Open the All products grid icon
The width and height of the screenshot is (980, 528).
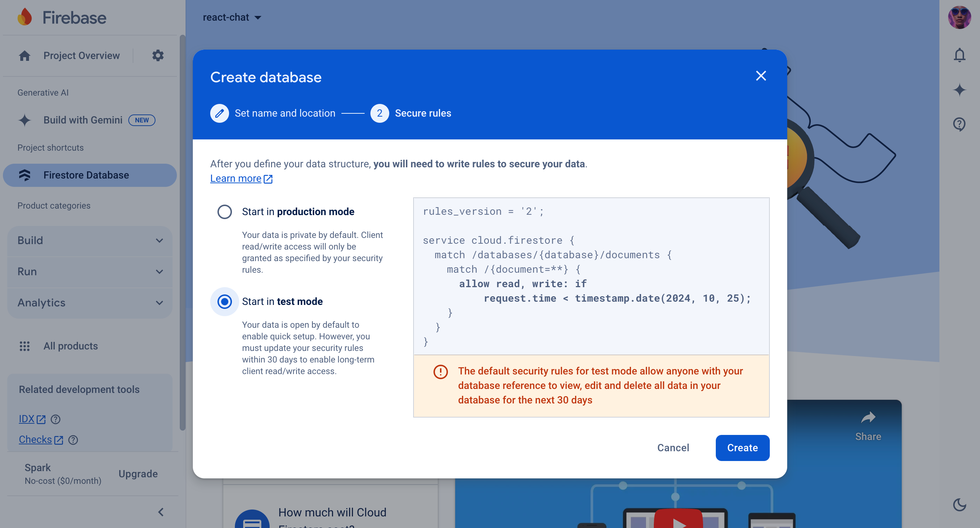click(24, 346)
